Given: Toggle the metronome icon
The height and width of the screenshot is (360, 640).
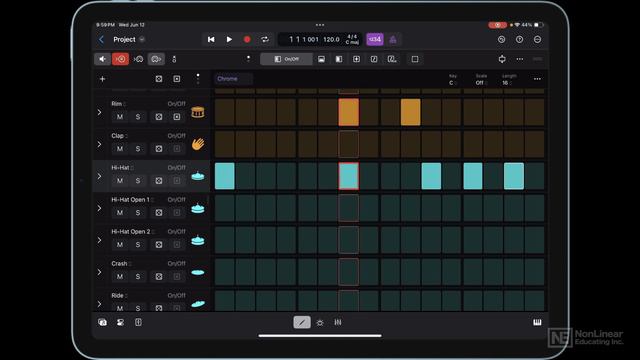Looking at the screenshot, I should [393, 40].
